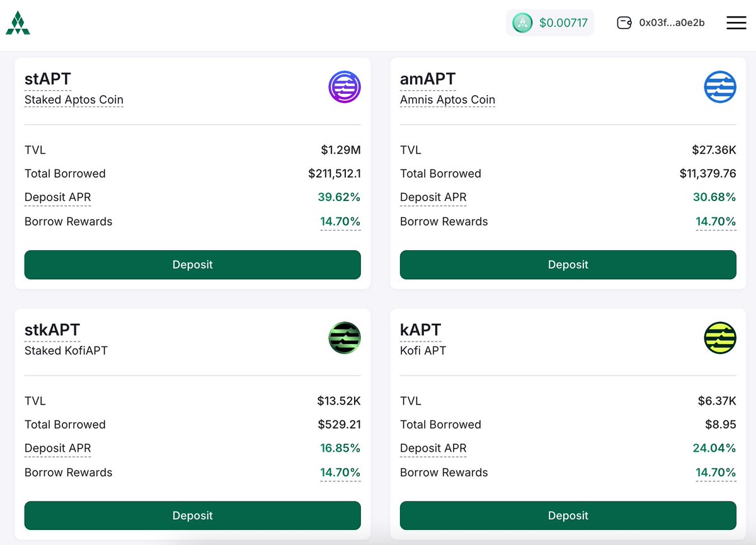756x545 pixels.
Task: Click the 30.68% deposit APR value
Action: pyautogui.click(x=714, y=197)
